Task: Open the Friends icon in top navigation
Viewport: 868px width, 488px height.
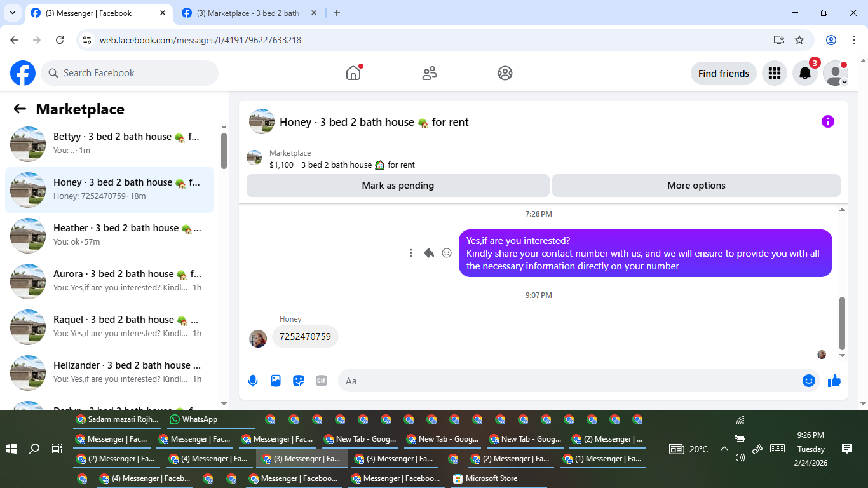Action: click(x=430, y=73)
